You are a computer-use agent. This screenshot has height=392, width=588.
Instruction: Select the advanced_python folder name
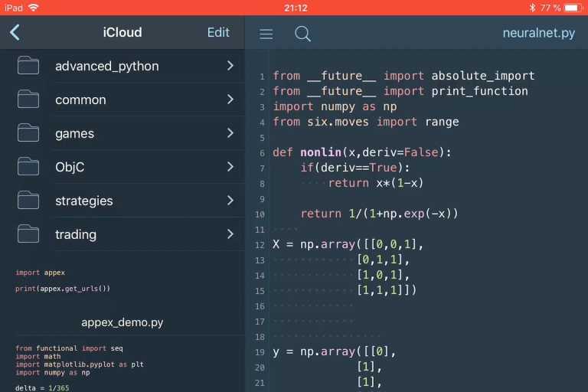point(107,67)
